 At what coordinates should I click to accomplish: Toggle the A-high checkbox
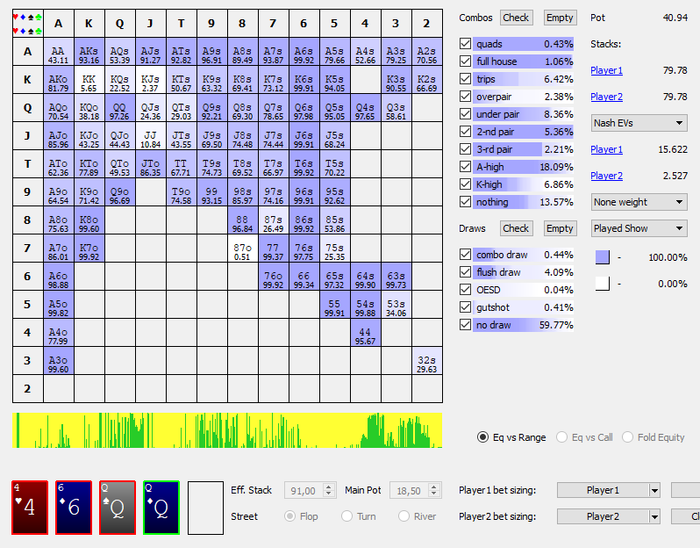coord(465,167)
